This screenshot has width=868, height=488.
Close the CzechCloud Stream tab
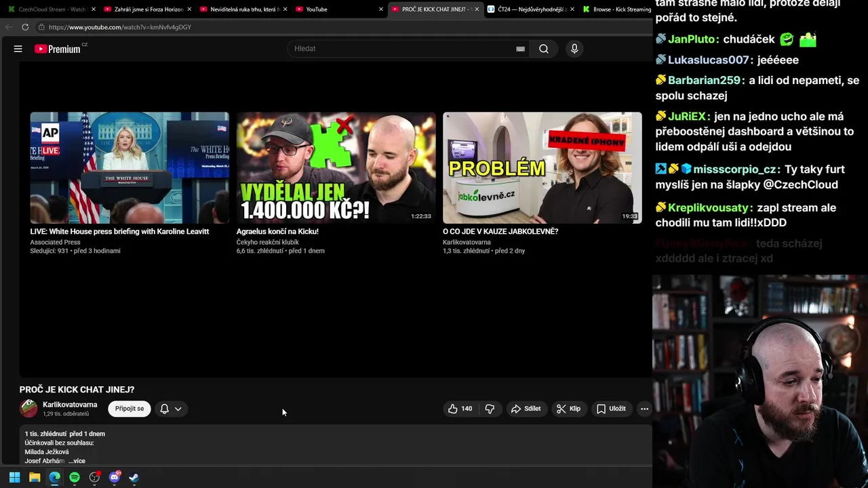tap(94, 9)
